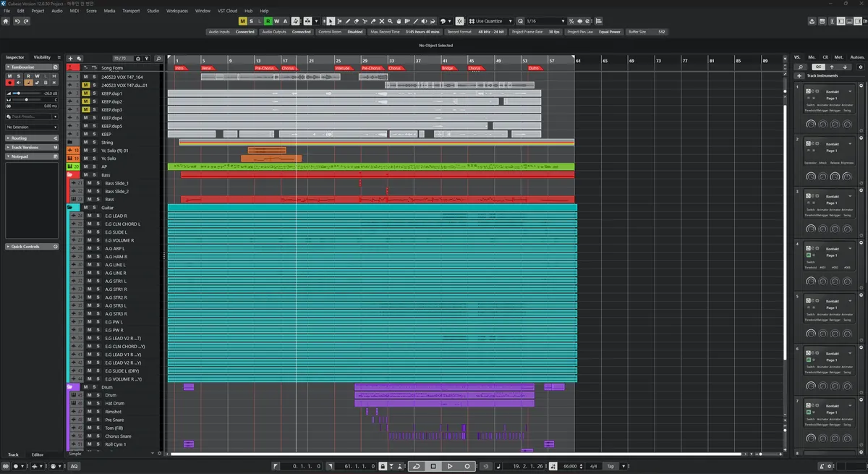
Task: Select the Object Selection arrow tool
Action: coord(331,21)
